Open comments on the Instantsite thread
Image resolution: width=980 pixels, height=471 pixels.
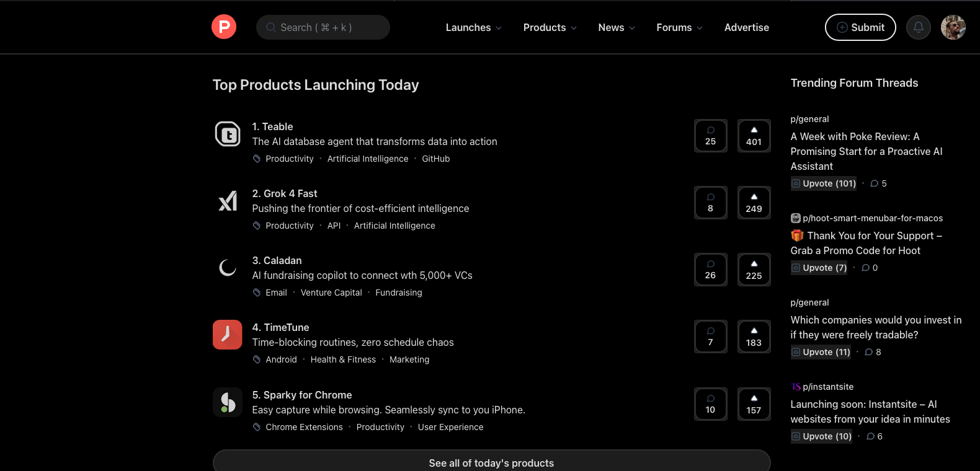coord(875,436)
